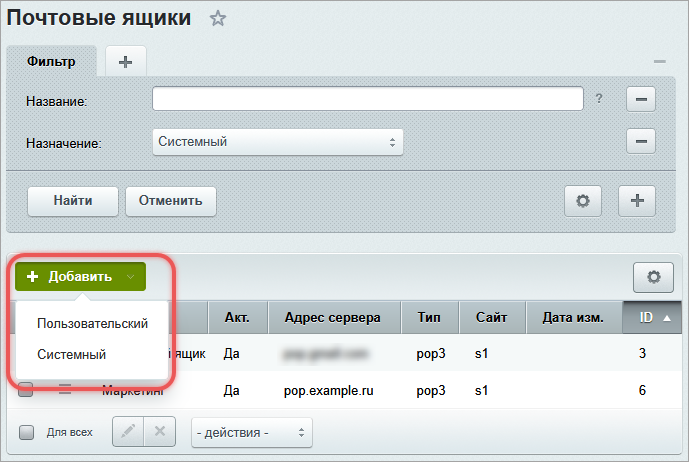The image size is (689, 462).
Task: Open the действия dropdown
Action: [251, 432]
